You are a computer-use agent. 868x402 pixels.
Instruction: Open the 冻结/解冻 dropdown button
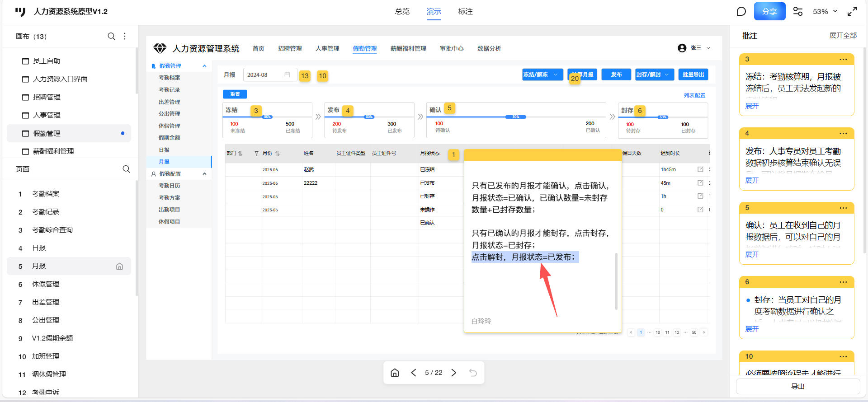coord(542,75)
